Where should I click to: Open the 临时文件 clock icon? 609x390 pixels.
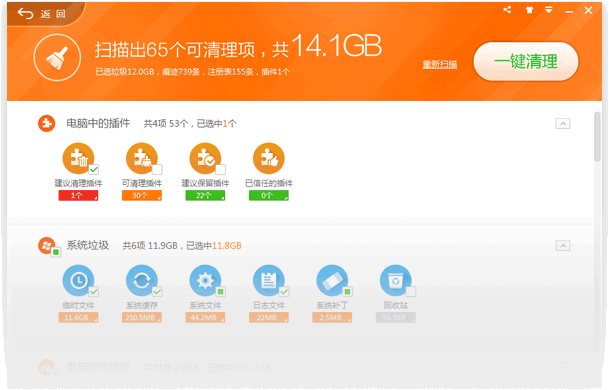78,280
